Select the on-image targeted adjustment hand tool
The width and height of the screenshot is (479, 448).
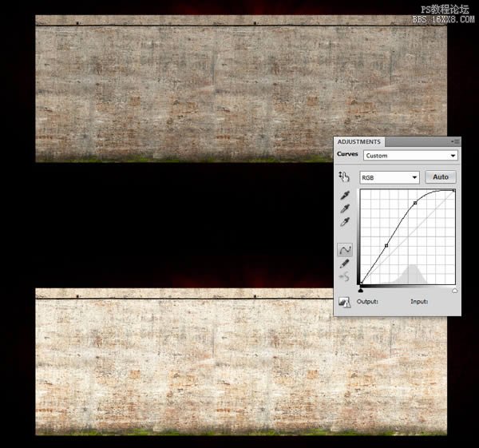point(344,176)
